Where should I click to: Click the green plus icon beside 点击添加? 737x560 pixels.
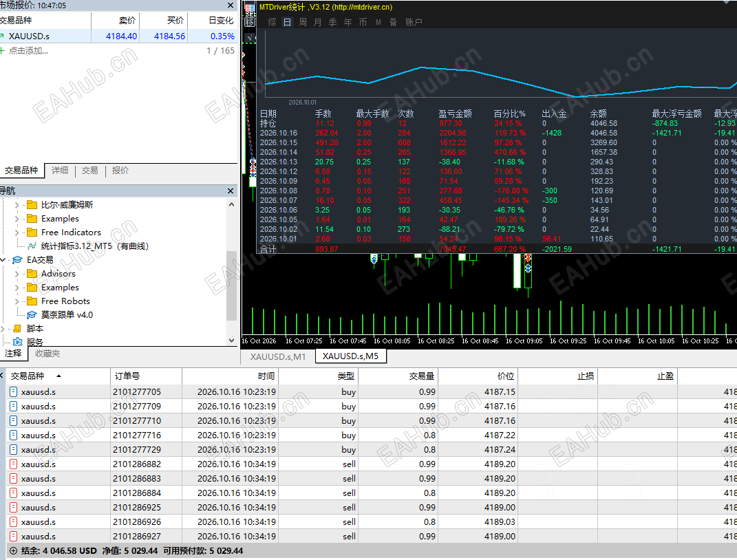pos(2,51)
